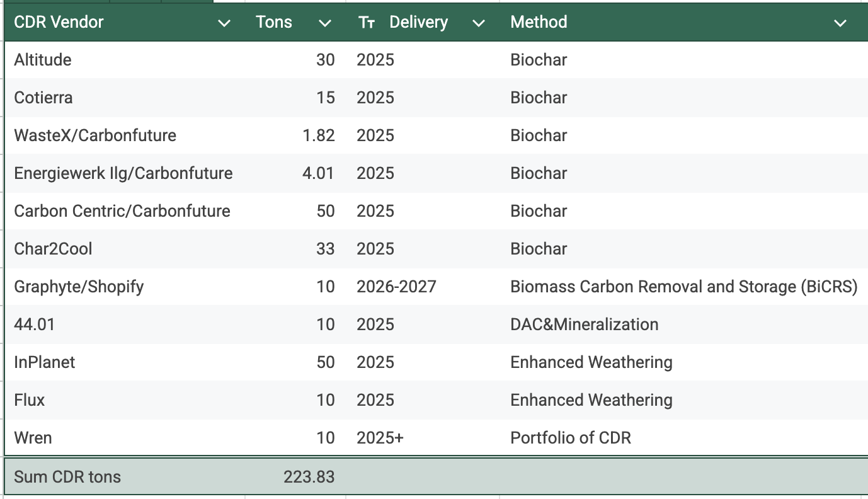Select the 2026-2027 delivery cell

pos(423,287)
